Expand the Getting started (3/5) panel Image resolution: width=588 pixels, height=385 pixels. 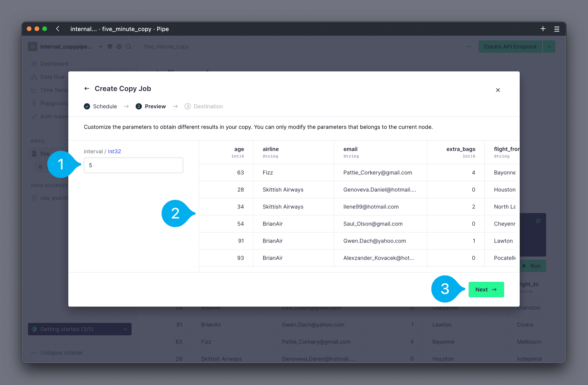pos(80,329)
